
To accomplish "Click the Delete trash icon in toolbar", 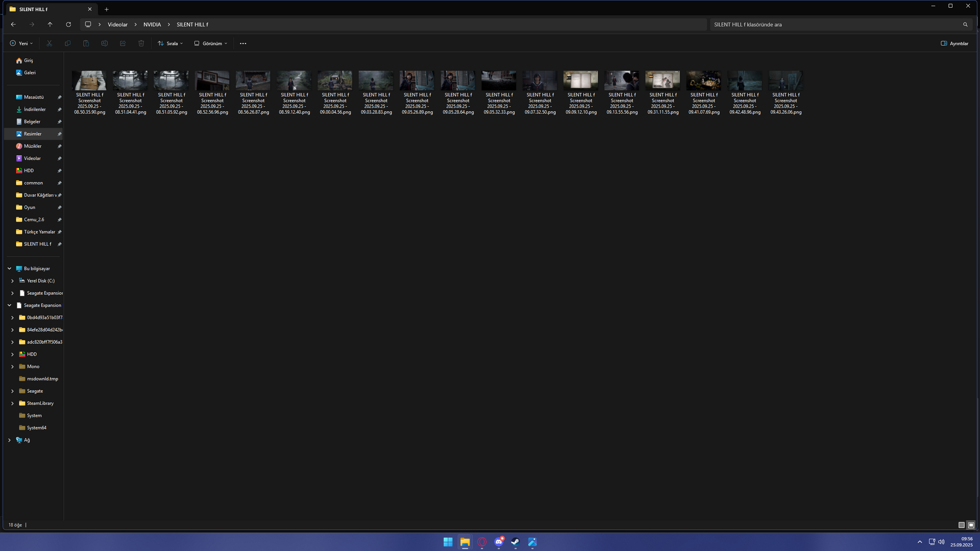I will (141, 43).
